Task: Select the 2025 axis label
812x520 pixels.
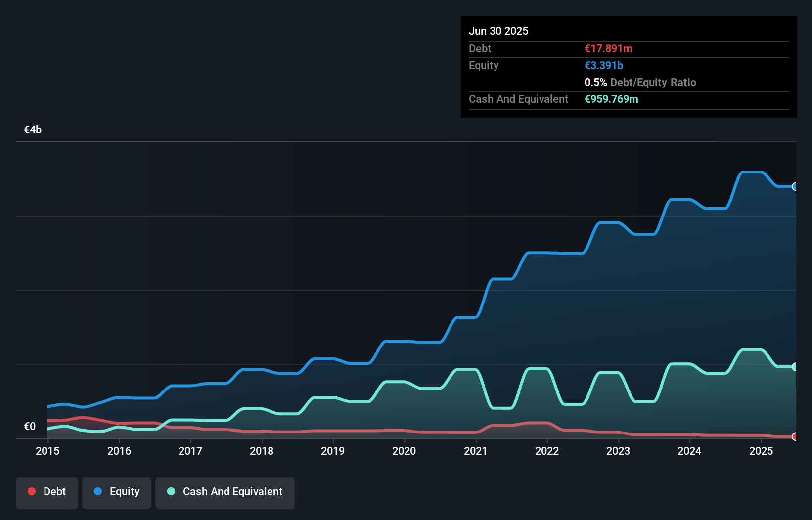Action: click(x=761, y=451)
